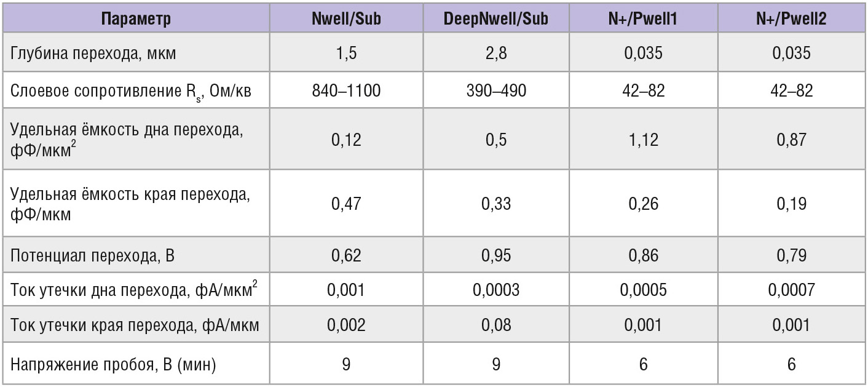The height and width of the screenshot is (387, 868).
Task: Select 'Ток утечки края перехода' row label
Action: (x=135, y=325)
